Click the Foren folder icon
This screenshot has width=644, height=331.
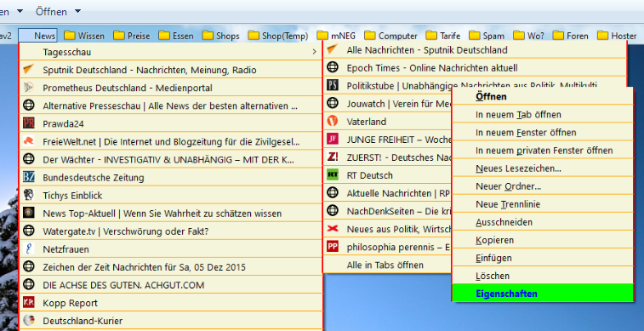pos(558,36)
